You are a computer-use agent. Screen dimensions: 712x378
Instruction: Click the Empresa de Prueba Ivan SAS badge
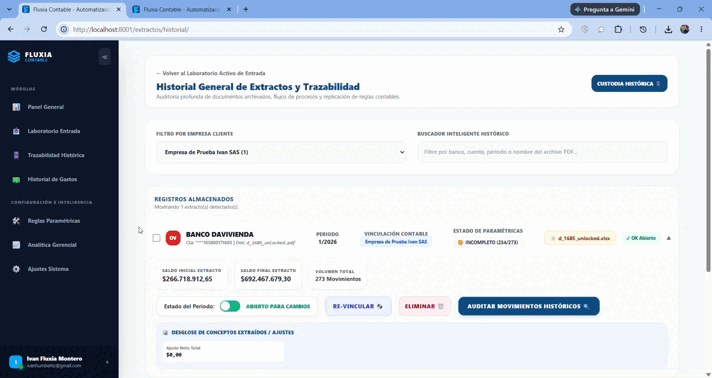tap(396, 242)
